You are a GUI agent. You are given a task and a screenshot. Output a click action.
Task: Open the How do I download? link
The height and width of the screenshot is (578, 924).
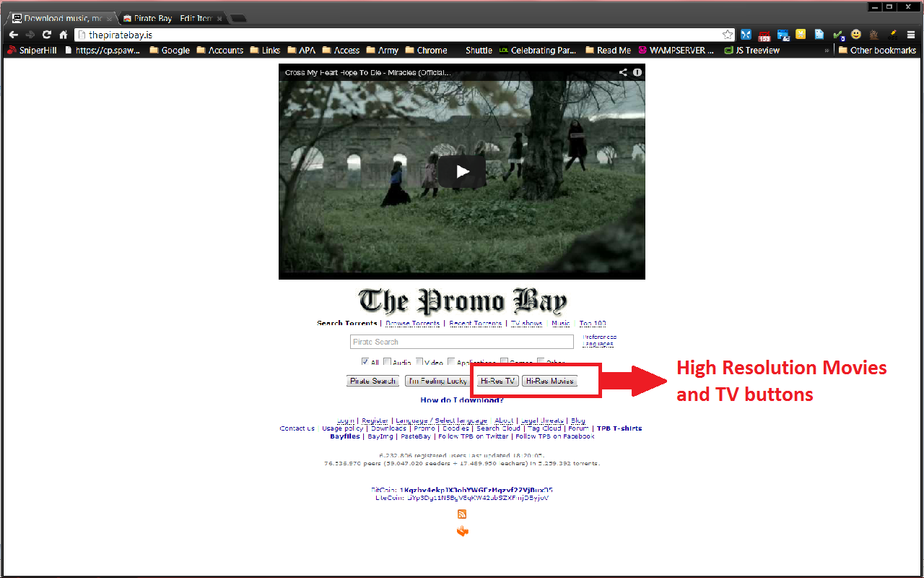click(462, 400)
